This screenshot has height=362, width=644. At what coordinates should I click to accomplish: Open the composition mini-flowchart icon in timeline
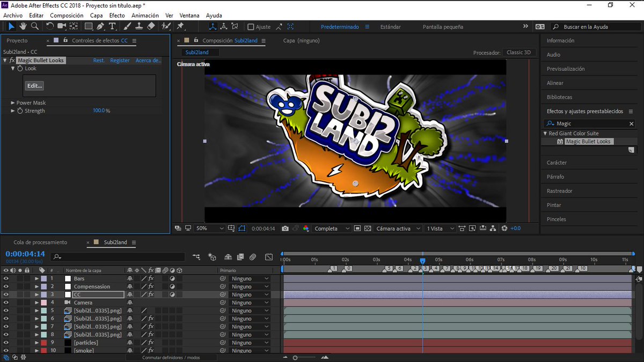tap(196, 257)
